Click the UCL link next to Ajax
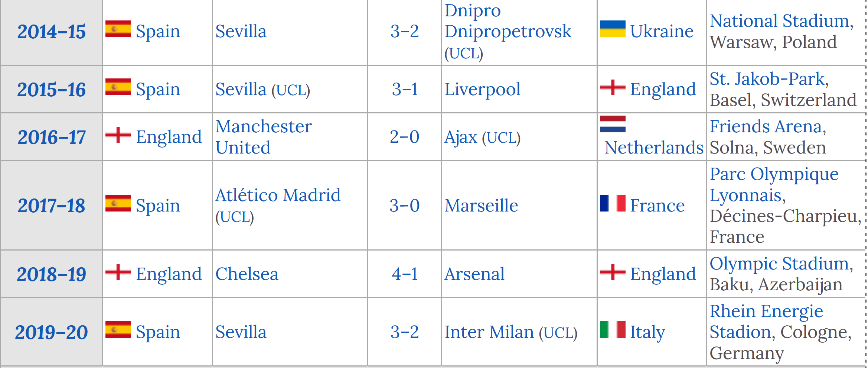868x368 pixels. [501, 138]
